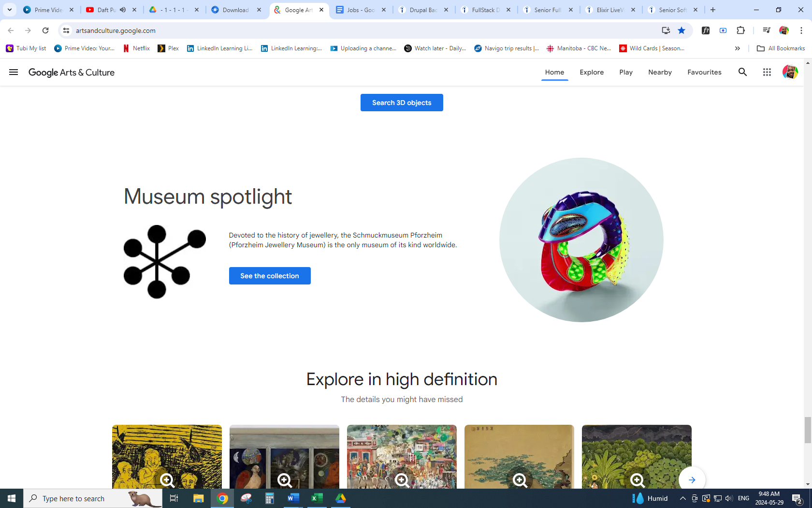Click the Search 3D objects button
This screenshot has width=812, height=508.
402,103
